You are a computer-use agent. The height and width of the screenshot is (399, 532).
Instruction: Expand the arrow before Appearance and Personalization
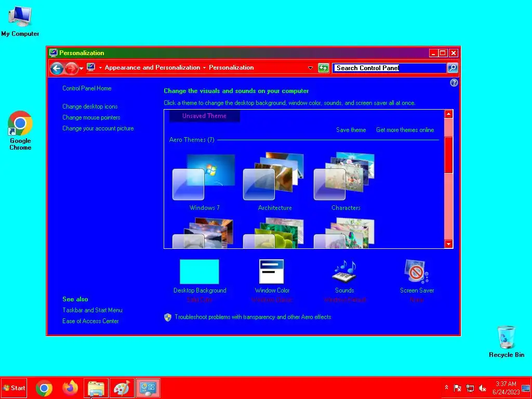(100, 68)
